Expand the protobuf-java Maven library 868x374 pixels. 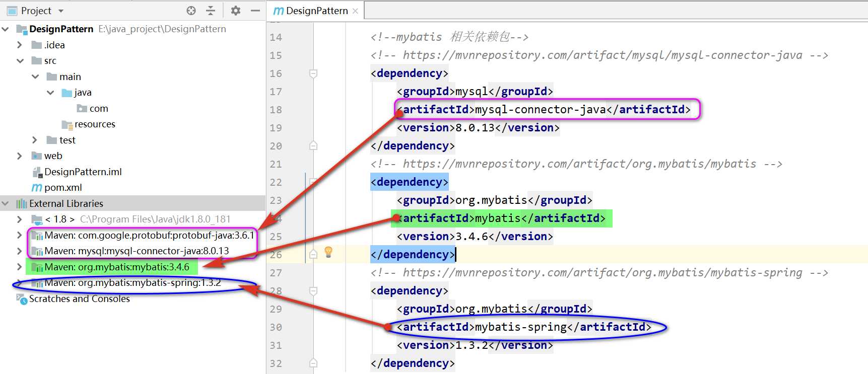[x=20, y=235]
